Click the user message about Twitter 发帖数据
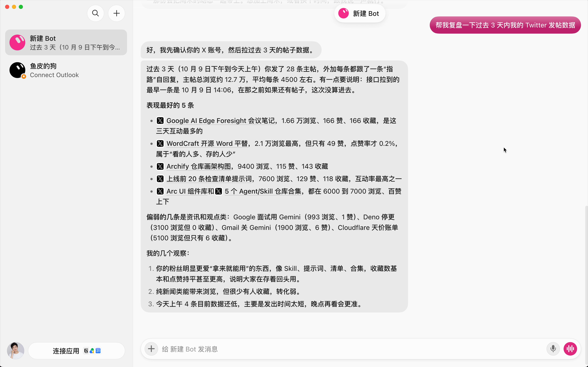Image resolution: width=588 pixels, height=367 pixels. 505,25
